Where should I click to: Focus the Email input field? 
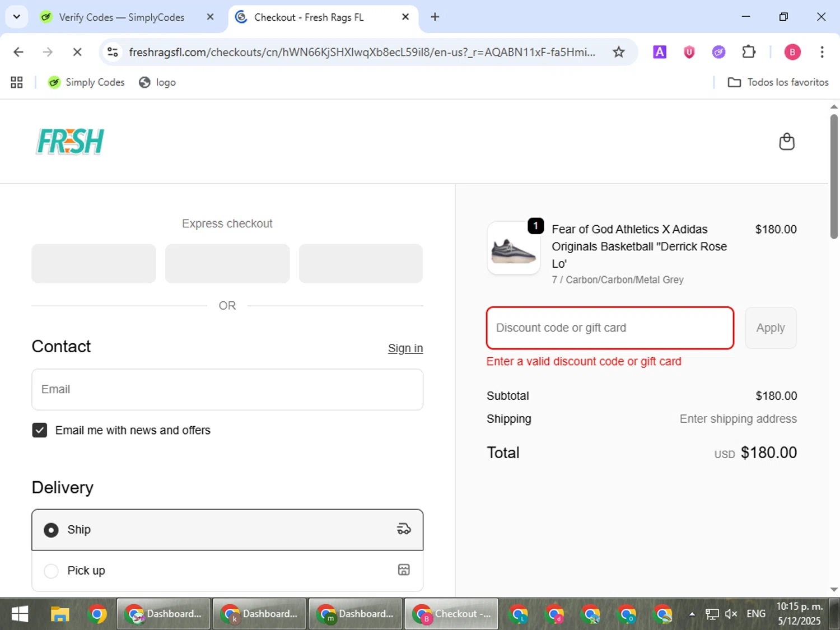(227, 389)
